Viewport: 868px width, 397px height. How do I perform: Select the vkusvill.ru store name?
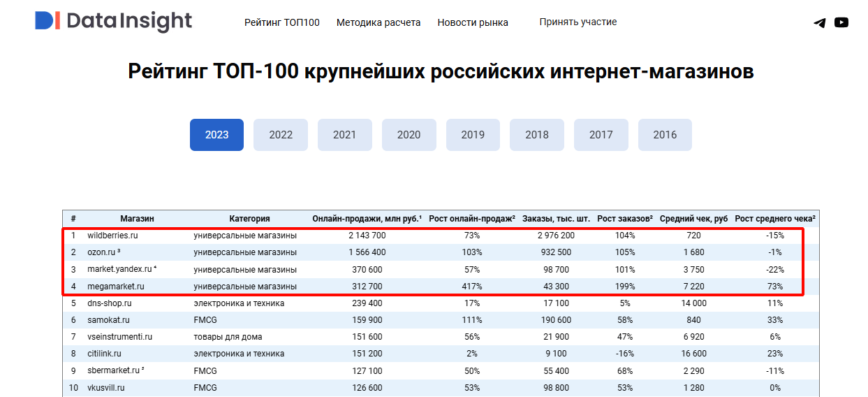(x=105, y=387)
